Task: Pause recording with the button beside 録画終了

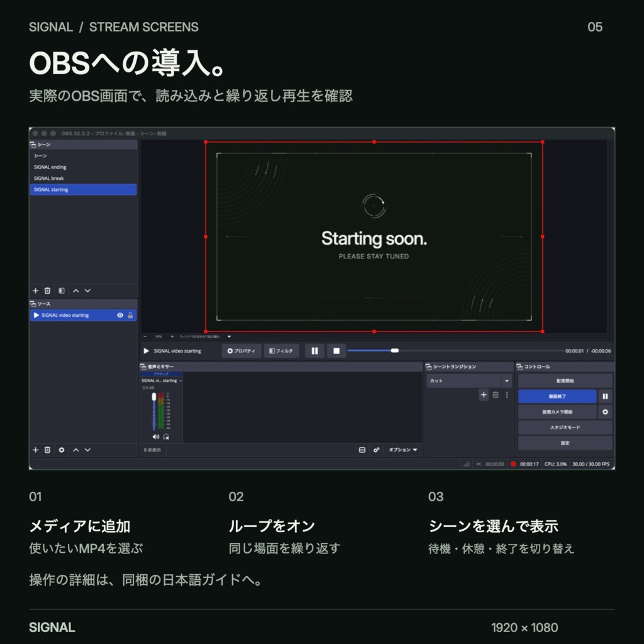Action: (x=605, y=396)
